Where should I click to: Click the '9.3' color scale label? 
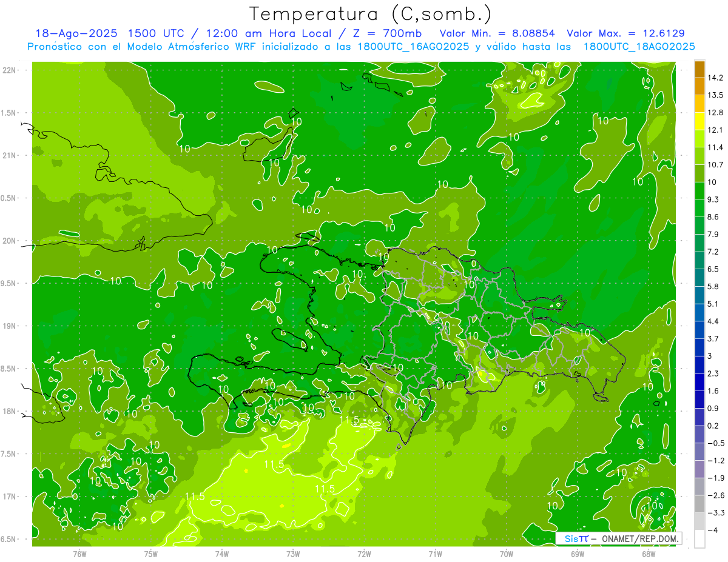[x=713, y=199]
